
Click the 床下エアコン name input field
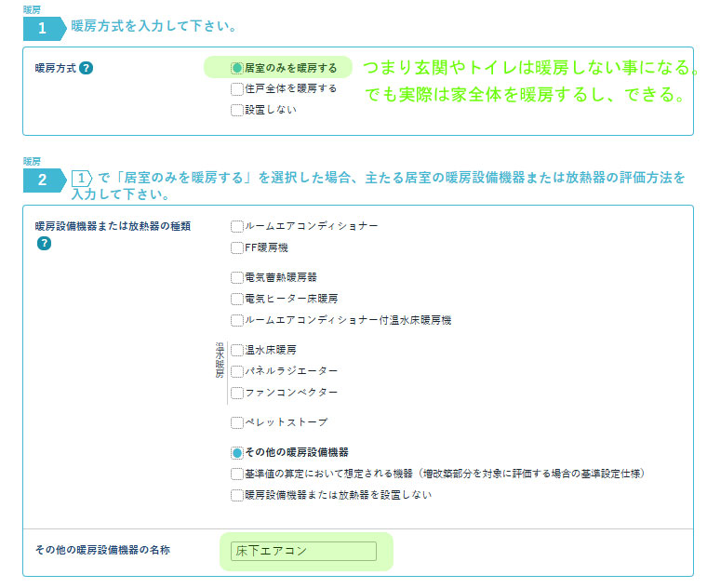pos(303,552)
